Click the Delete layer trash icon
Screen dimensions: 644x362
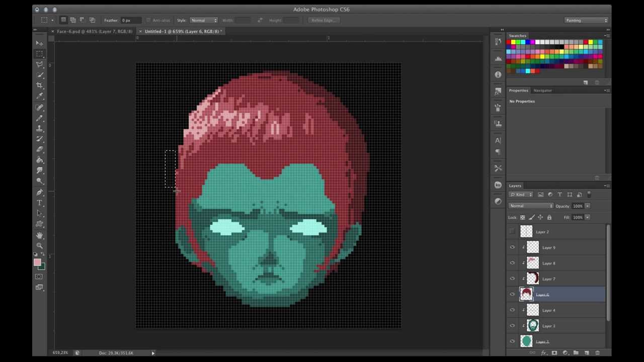(598, 353)
